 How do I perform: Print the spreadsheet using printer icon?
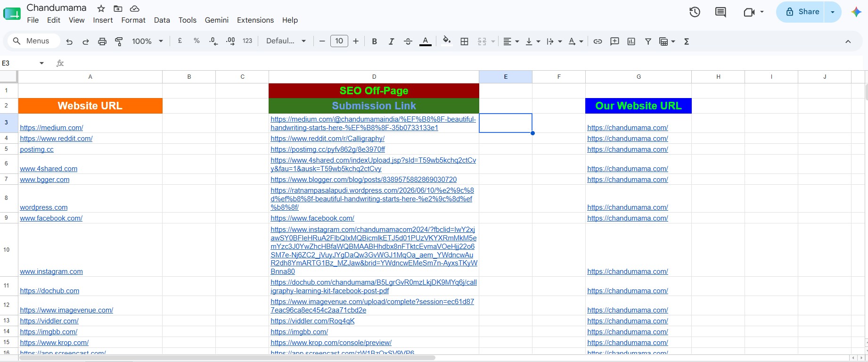pyautogui.click(x=102, y=41)
